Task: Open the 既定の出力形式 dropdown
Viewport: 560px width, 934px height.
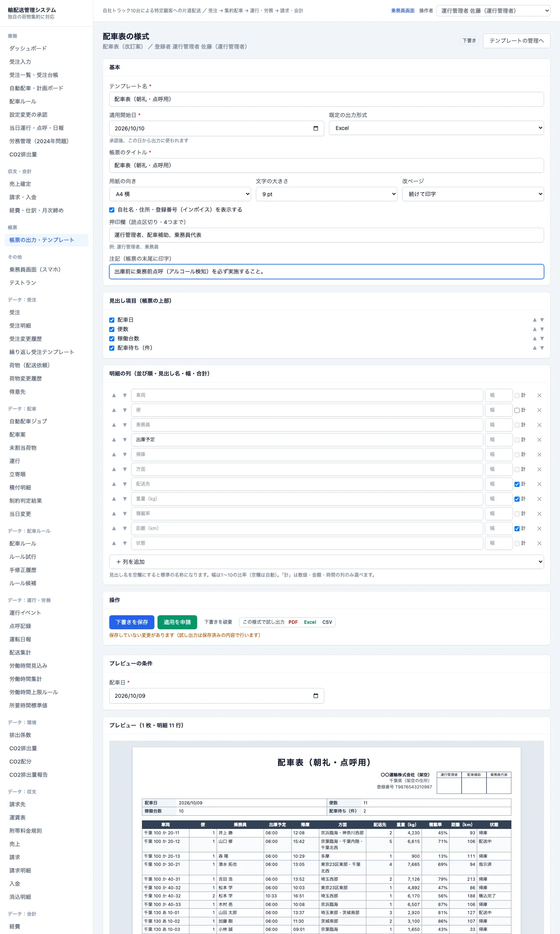Action: (436, 128)
